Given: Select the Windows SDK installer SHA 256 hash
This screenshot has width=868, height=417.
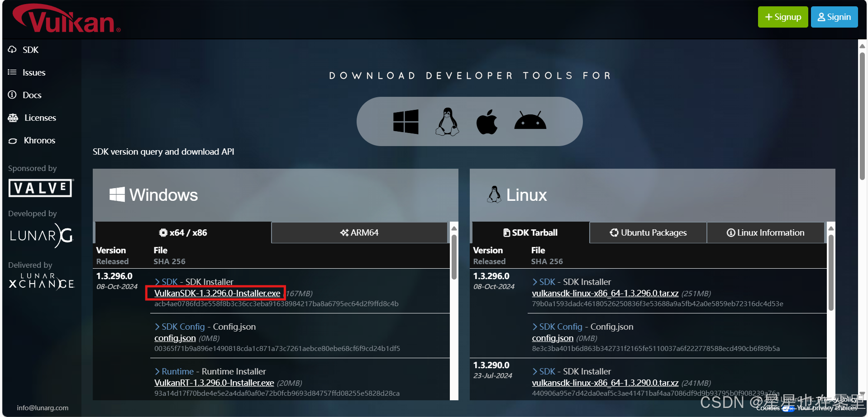Looking at the screenshot, I should pos(277,303).
